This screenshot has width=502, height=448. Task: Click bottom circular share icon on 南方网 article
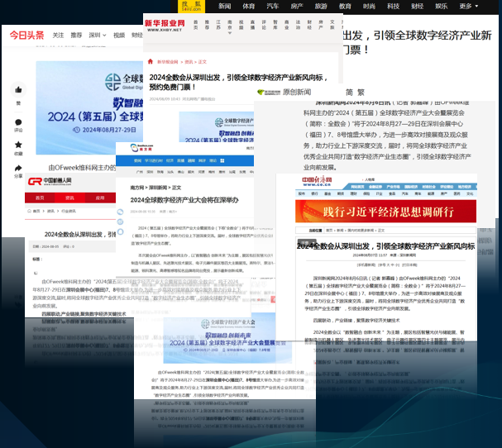[121, 231]
